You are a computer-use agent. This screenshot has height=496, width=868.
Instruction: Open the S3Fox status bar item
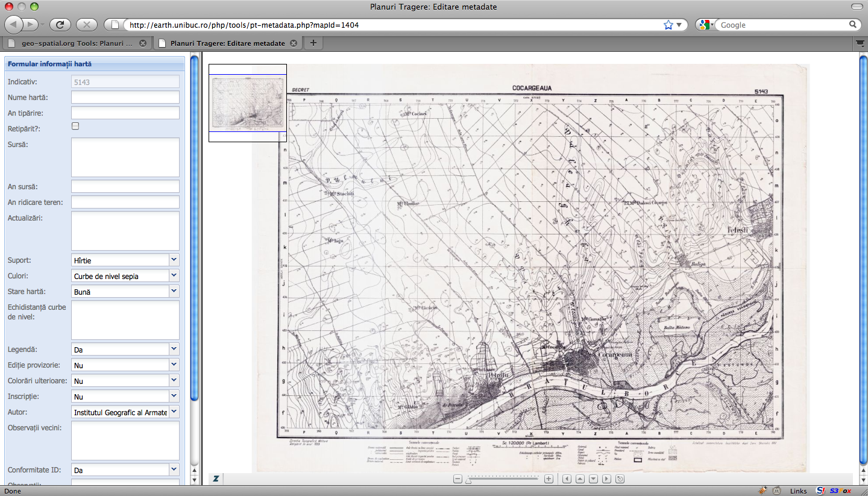841,491
